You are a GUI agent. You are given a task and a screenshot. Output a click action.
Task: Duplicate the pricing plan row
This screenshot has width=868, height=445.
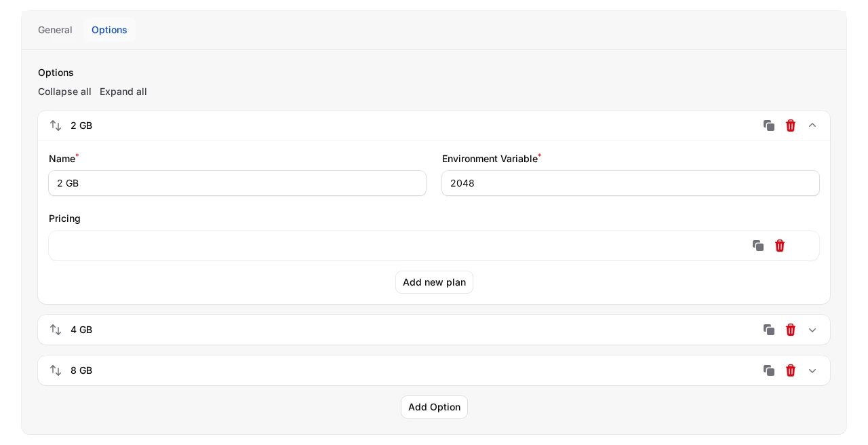758,246
